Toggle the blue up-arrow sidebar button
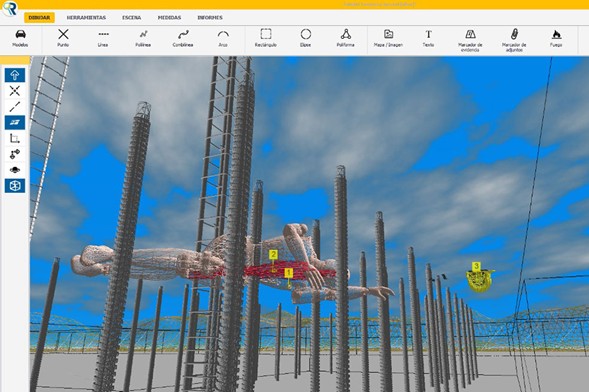This screenshot has width=589, height=392. 15,75
